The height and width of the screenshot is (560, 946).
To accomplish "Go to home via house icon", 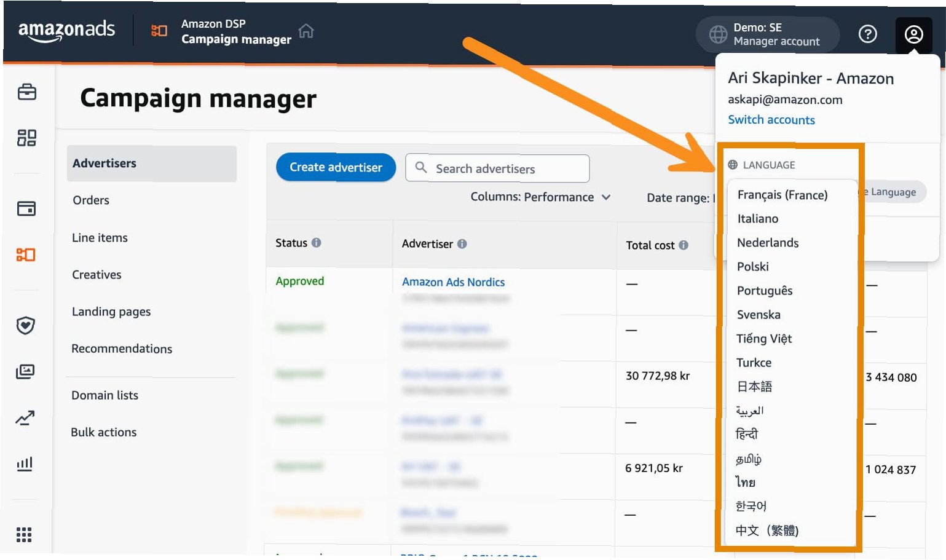I will click(306, 31).
